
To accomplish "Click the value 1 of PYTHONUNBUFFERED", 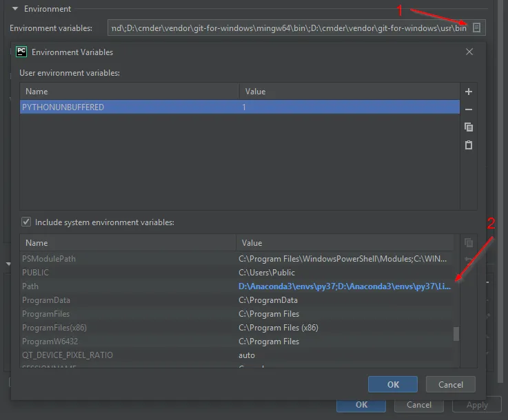I will 244,107.
